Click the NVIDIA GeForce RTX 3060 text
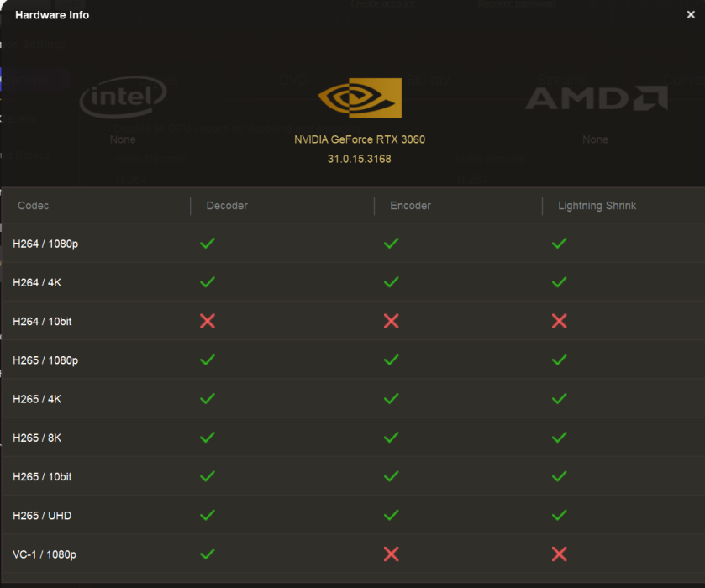705x588 pixels. (360, 139)
